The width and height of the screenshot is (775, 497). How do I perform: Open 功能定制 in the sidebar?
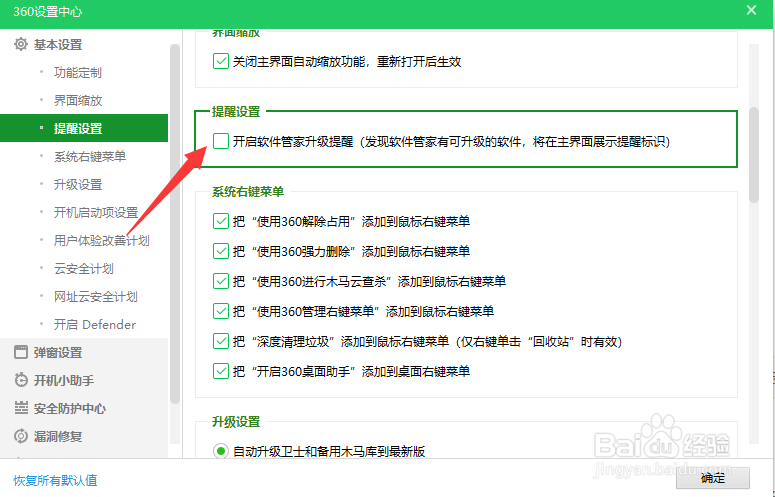tap(78, 73)
